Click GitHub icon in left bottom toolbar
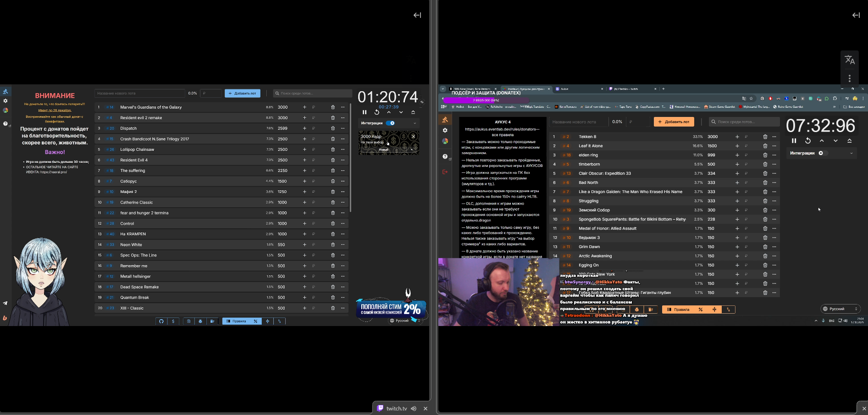Viewport: 868px width, 415px height. [161, 321]
